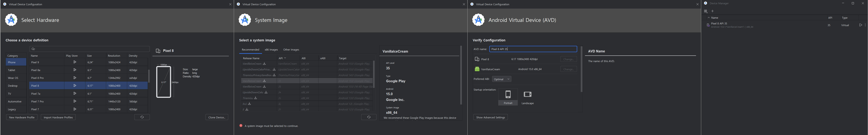
Task: Open the more actions menu for Pixel 8 API 35
Action: point(865,25)
